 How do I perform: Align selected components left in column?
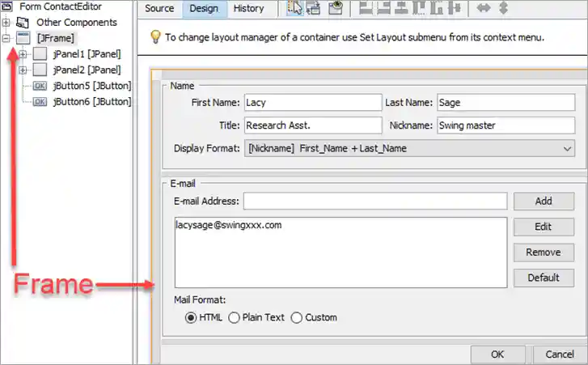[x=366, y=8]
